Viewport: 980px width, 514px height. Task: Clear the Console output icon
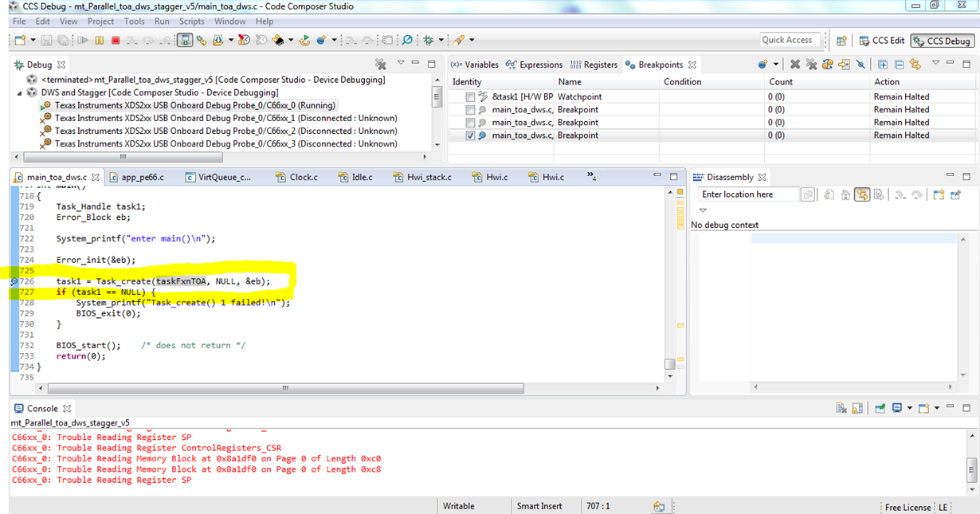(841, 408)
